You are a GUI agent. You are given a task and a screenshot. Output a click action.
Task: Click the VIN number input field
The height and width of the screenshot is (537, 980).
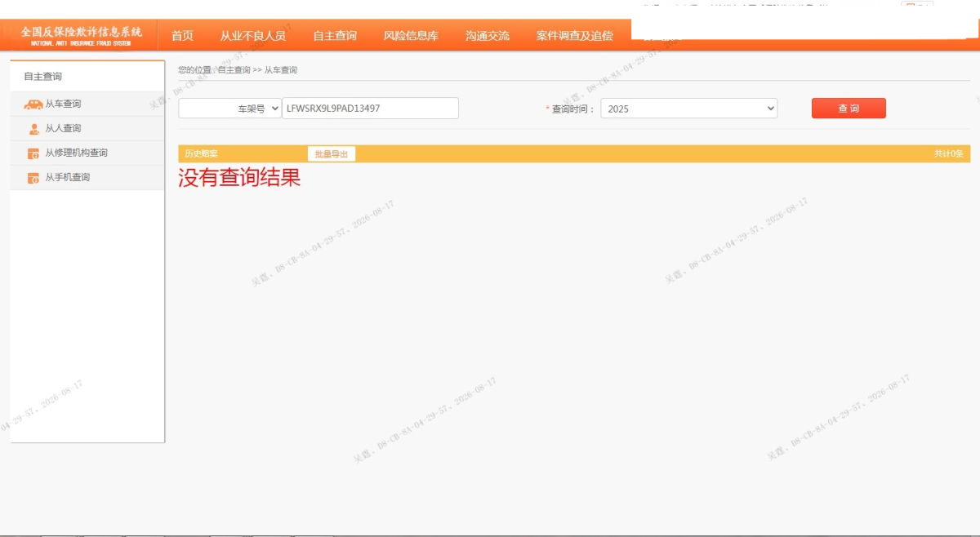tap(370, 109)
